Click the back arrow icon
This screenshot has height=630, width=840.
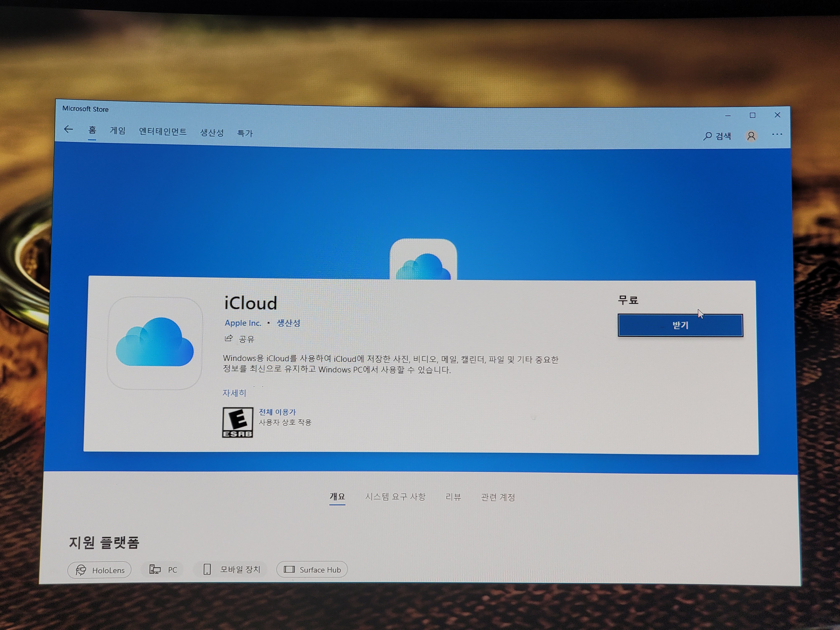click(68, 129)
